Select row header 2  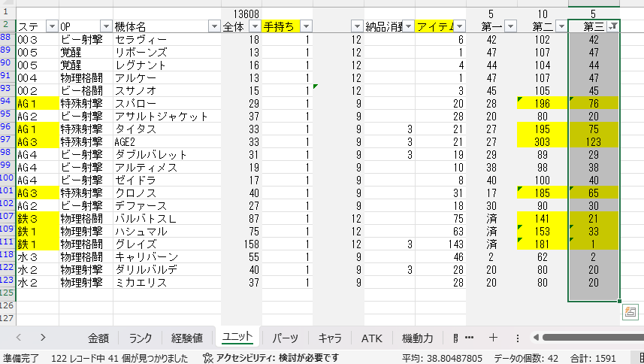click(x=6, y=25)
